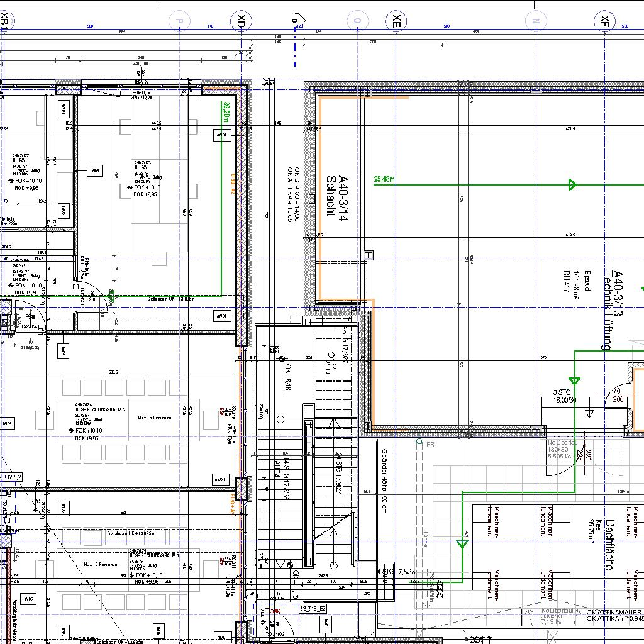
Task: Select the green '25,48m' distance label
Action: click(x=384, y=179)
